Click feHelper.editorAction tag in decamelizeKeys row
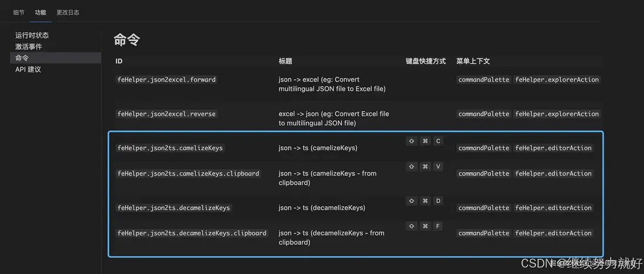Screen dimensions: 644x274 (x=553, y=208)
